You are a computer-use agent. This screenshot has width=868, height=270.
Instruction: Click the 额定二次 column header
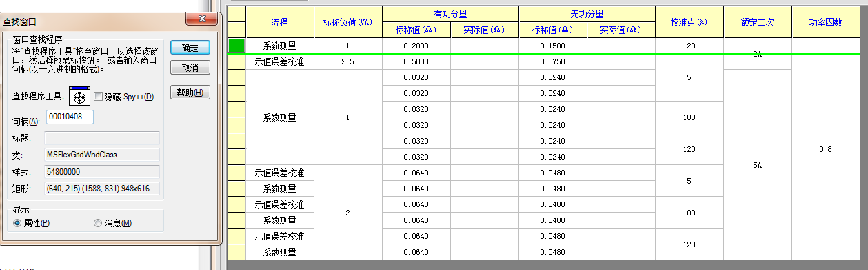(758, 22)
